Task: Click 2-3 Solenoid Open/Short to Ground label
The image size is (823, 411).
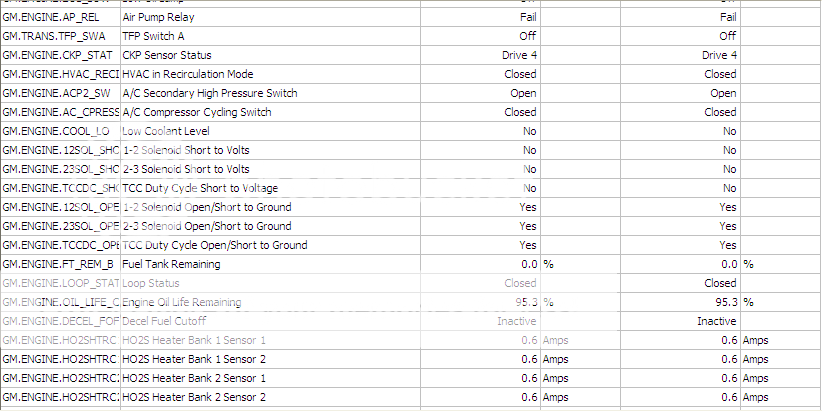Action: (x=206, y=226)
